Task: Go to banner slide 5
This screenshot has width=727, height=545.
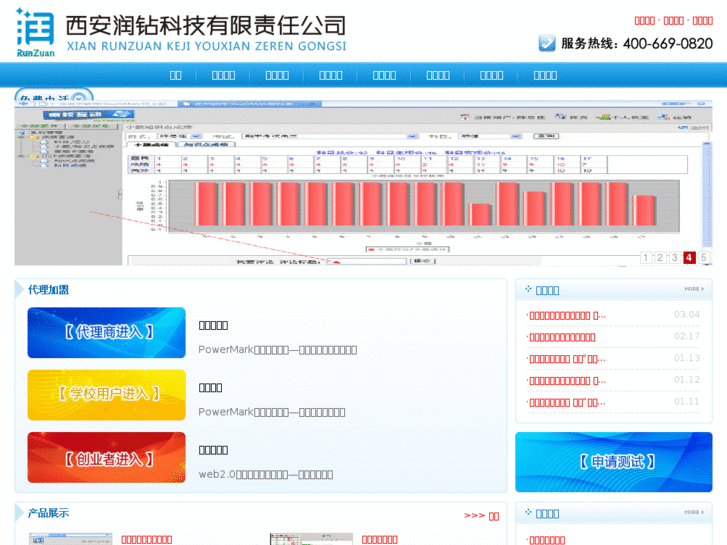Action: coord(703,257)
